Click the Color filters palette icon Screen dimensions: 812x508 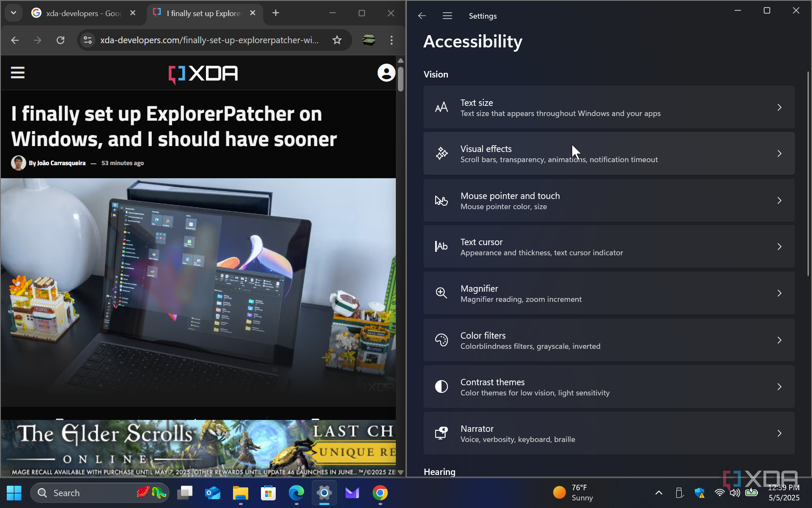[x=442, y=340]
